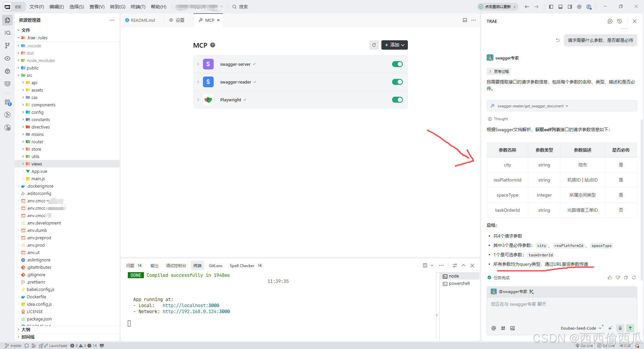The image size is (644, 349).
Task: Click thumbs-down on the chat response
Action: pyautogui.click(x=618, y=278)
